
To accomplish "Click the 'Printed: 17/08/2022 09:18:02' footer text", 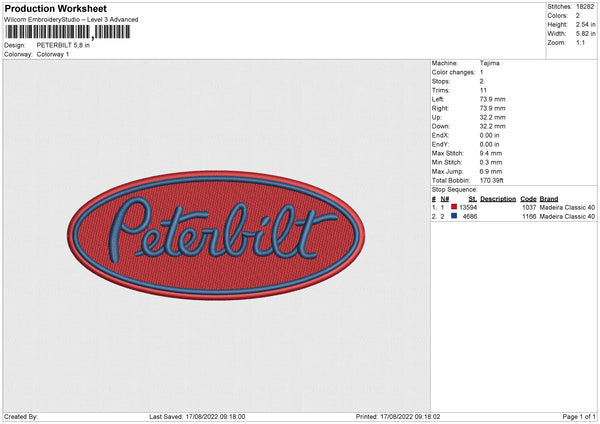I will tap(398, 417).
